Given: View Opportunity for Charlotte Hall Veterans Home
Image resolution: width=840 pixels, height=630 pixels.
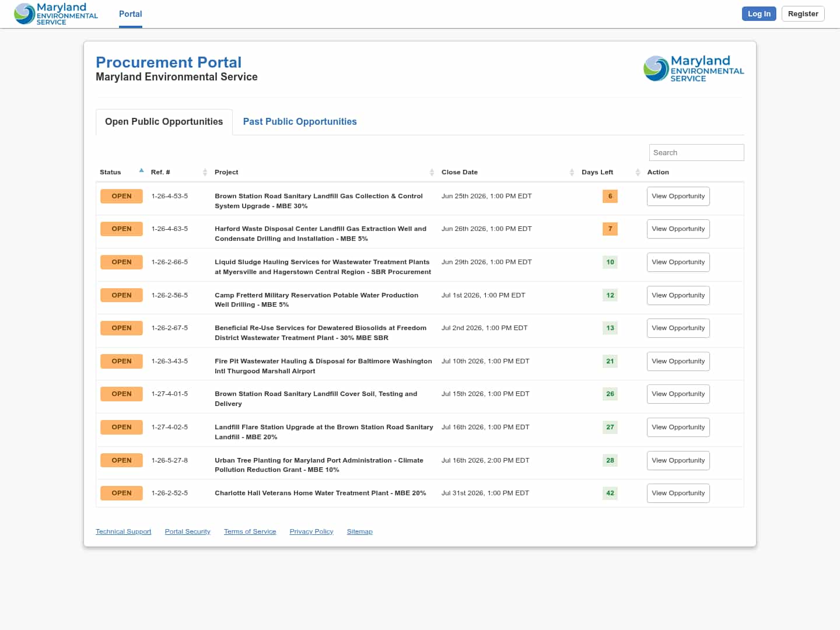Looking at the screenshot, I should click(x=678, y=494).
